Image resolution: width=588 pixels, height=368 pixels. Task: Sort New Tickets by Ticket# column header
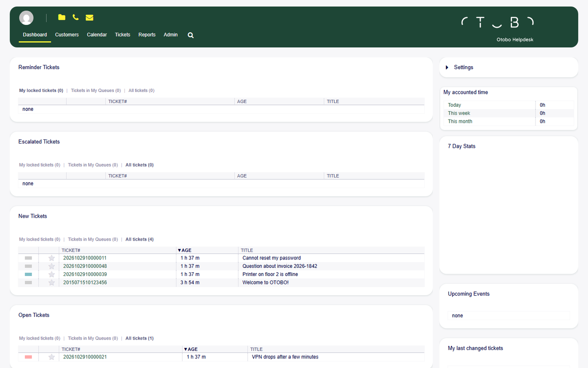(71, 250)
